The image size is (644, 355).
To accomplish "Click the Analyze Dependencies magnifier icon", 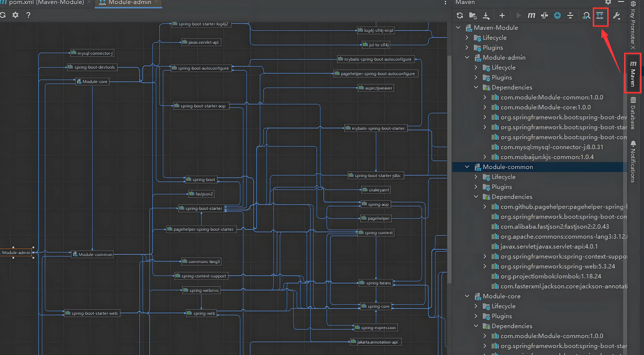I will 586,16.
